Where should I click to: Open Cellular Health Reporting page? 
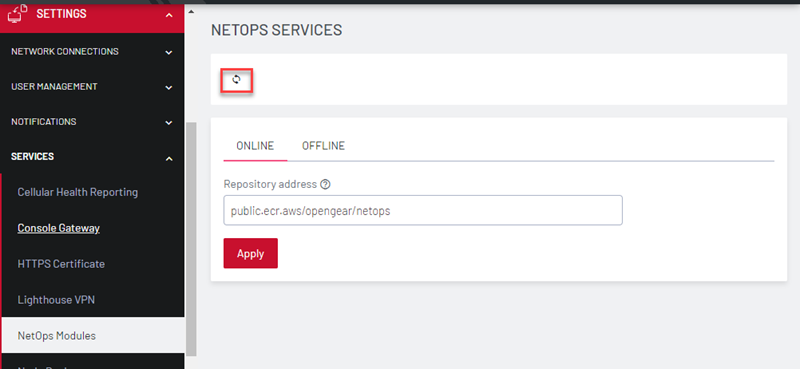(x=78, y=192)
